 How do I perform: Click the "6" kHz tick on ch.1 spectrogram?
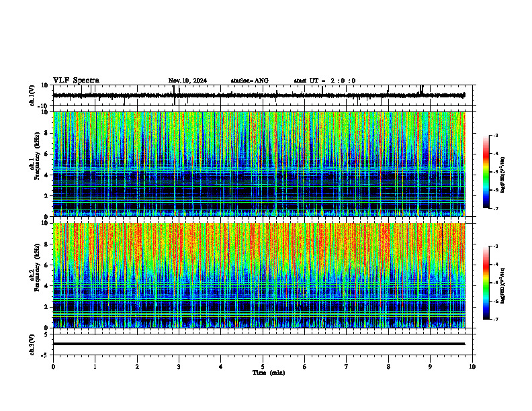click(x=47, y=154)
